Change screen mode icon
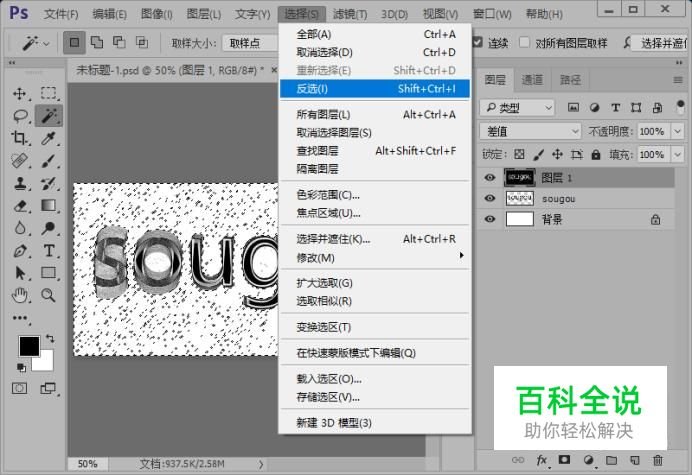692x475 pixels. coord(48,388)
